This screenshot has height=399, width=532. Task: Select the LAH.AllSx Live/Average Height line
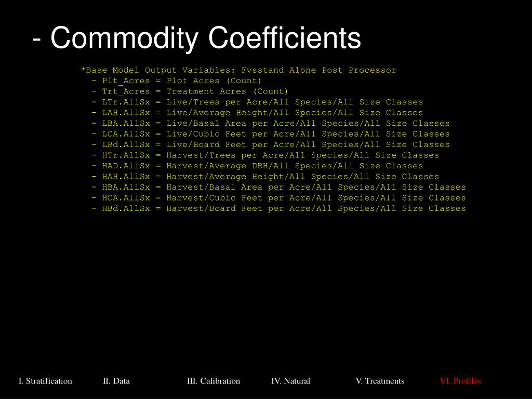tap(257, 113)
